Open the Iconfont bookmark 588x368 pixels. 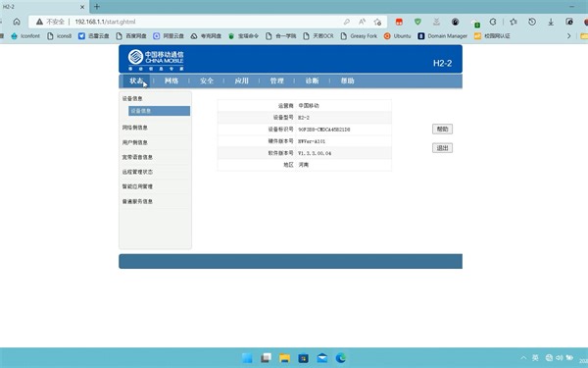[x=25, y=36]
